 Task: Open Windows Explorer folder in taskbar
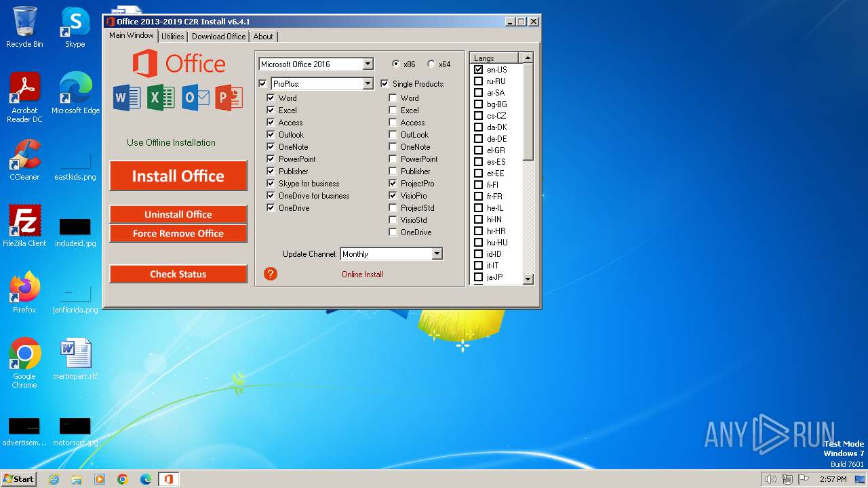click(x=77, y=479)
